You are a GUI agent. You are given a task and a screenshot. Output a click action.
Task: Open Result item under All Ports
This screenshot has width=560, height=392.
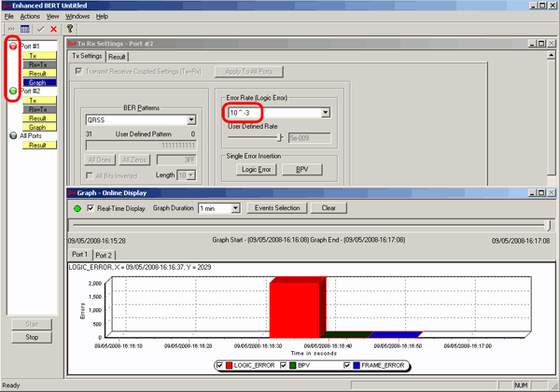(x=39, y=145)
